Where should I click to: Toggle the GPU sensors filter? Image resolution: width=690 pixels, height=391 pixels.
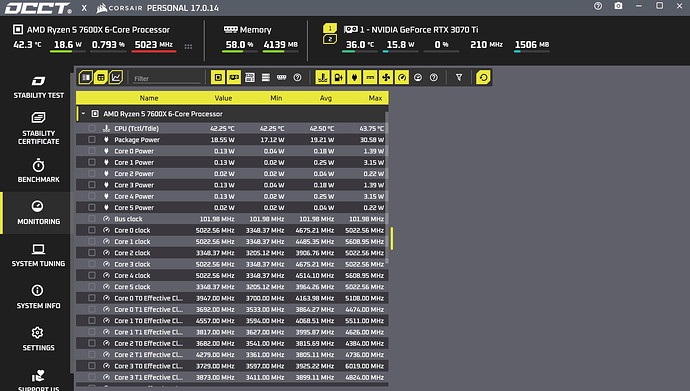[234, 77]
